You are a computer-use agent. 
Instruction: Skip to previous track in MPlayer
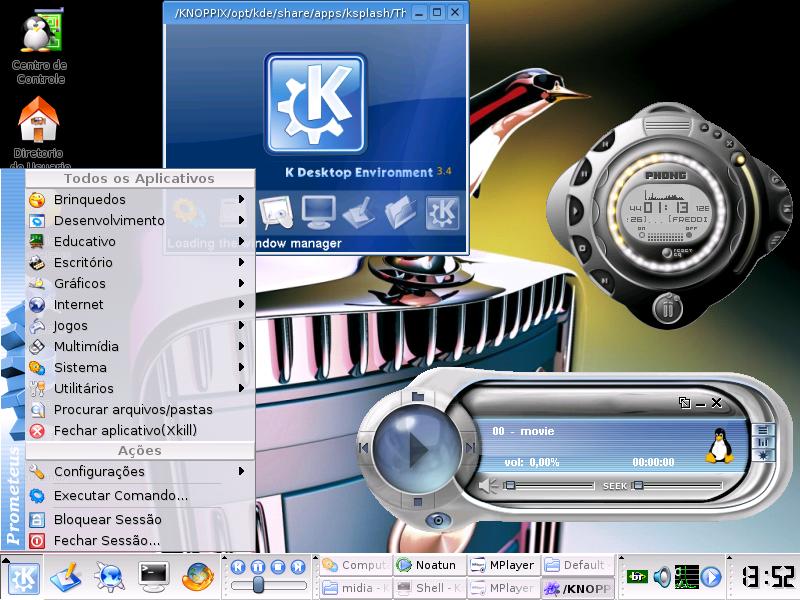(364, 447)
